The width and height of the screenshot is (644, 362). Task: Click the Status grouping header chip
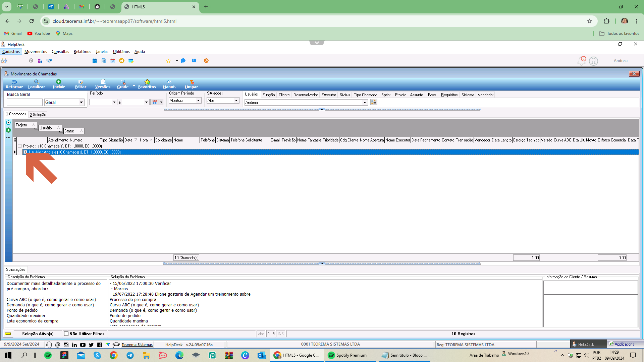click(74, 131)
